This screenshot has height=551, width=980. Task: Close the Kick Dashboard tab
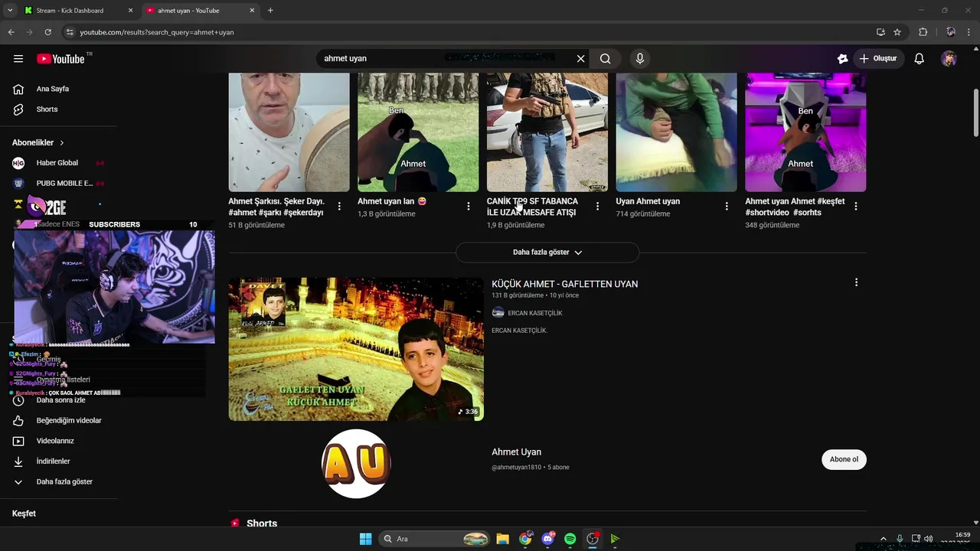tap(130, 11)
